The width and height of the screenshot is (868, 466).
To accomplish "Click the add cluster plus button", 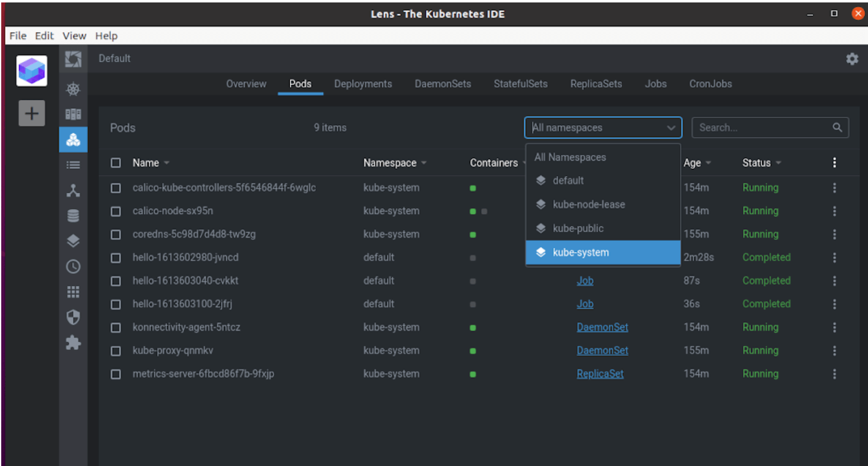I will 32,113.
